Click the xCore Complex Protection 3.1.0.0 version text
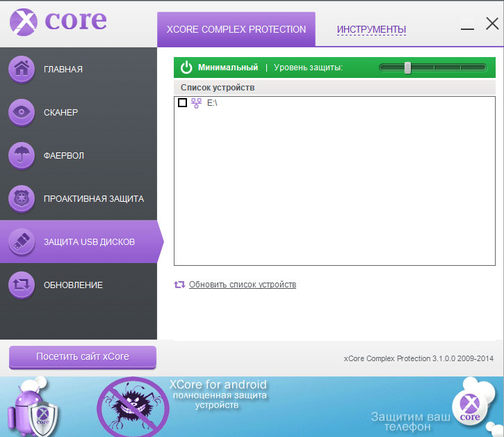The height and width of the screenshot is (437, 504). coord(418,358)
